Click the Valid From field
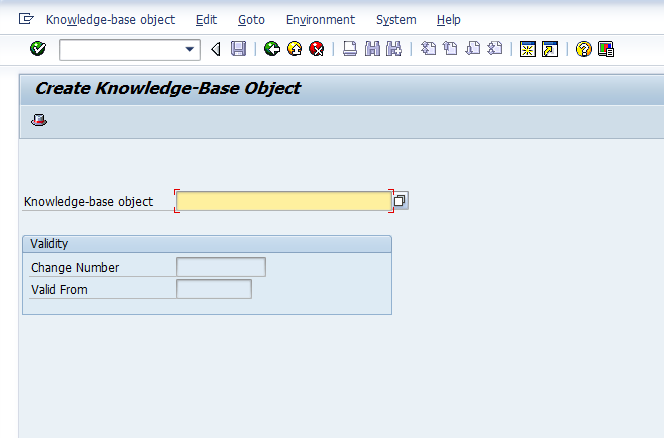The height and width of the screenshot is (438, 664). (214, 289)
